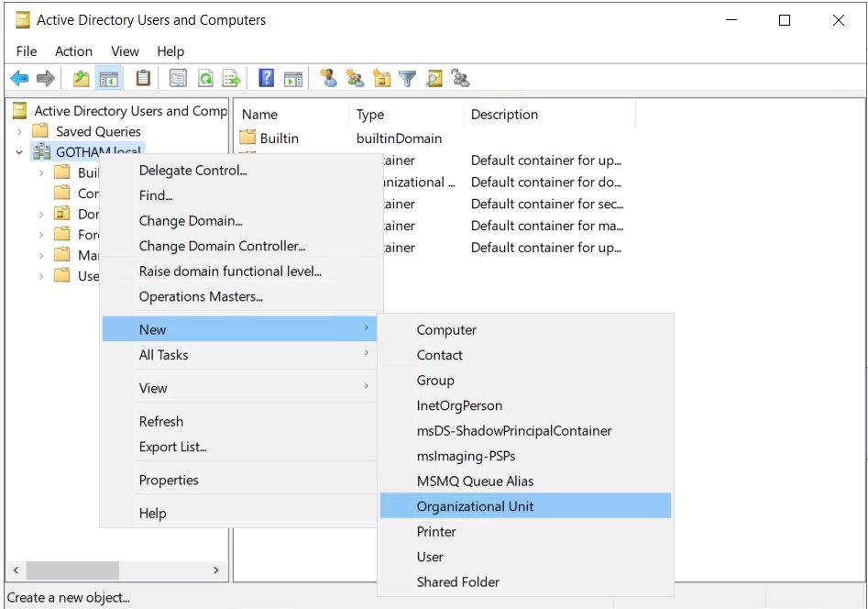
Task: Click the Up One Level folder icon
Action: [82, 79]
